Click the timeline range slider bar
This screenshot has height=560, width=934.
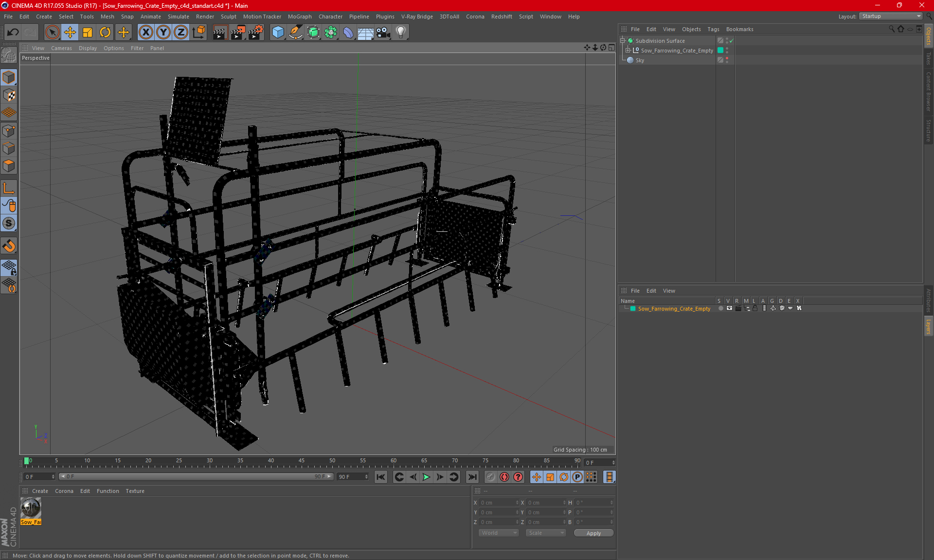tap(196, 476)
